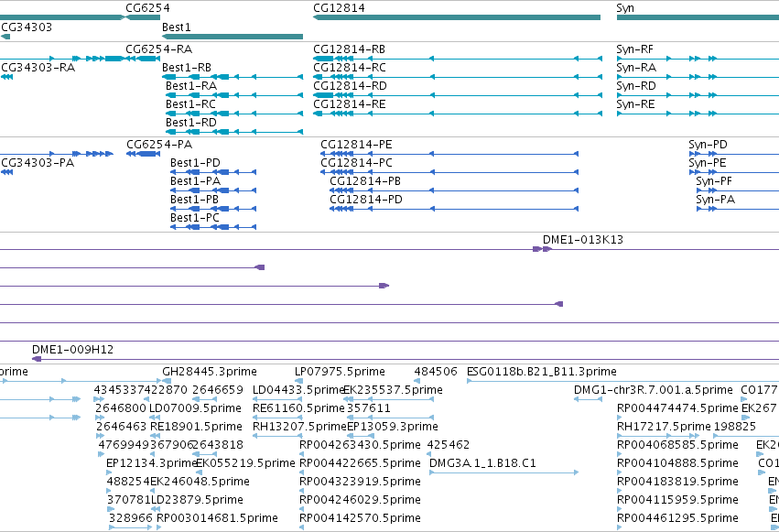Select clone DME1-013K13
This screenshot has width=779, height=532.
(583, 240)
